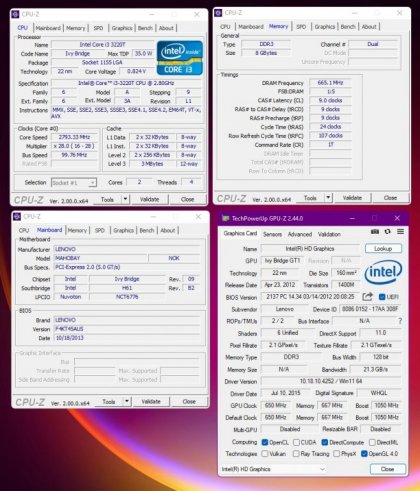Switch to Mainboard tab in CPU window
420x491 pixels.
[48, 28]
